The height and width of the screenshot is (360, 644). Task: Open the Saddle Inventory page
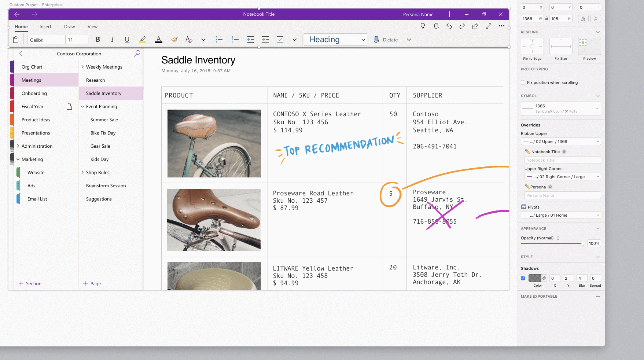(111, 93)
